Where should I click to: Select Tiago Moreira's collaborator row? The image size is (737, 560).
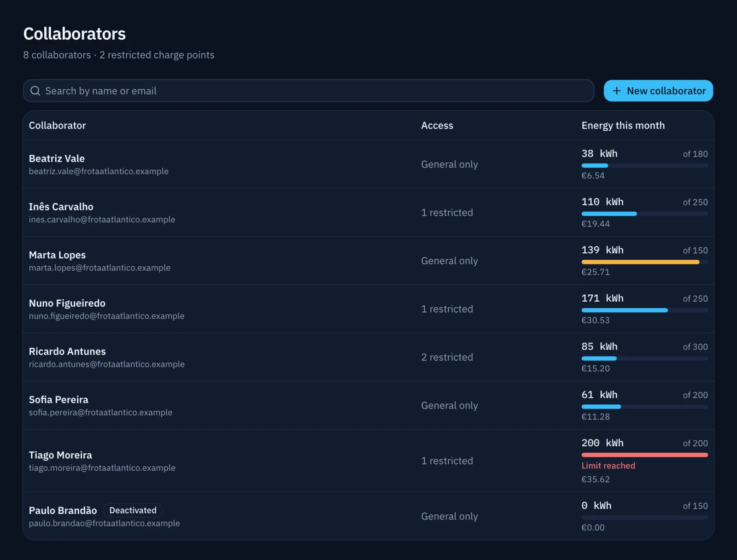click(368, 461)
